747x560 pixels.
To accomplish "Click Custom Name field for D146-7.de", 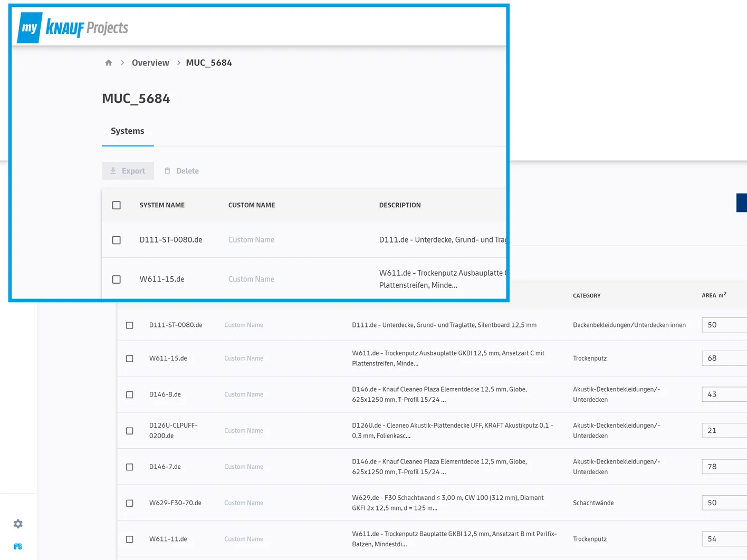I will [244, 467].
